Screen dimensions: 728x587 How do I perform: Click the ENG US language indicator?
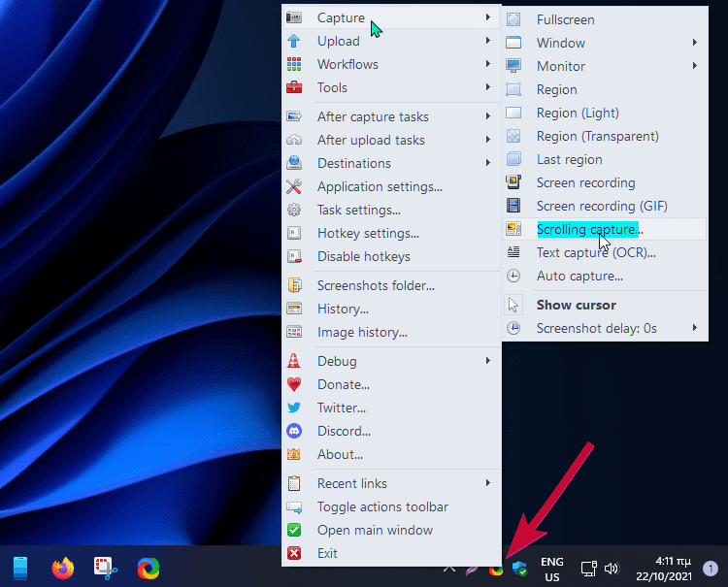click(x=551, y=569)
